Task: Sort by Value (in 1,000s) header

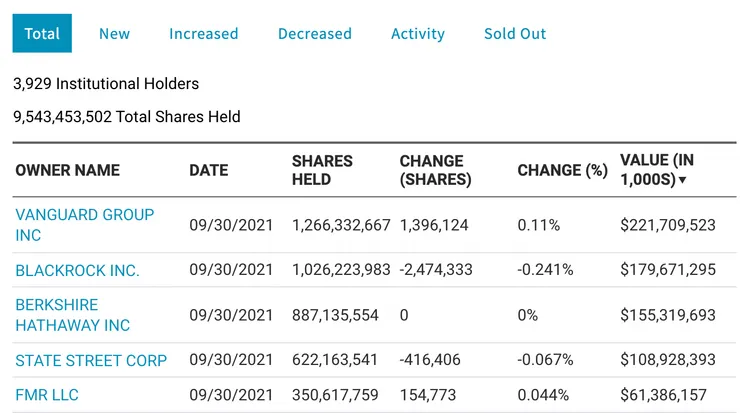Action: [657, 170]
